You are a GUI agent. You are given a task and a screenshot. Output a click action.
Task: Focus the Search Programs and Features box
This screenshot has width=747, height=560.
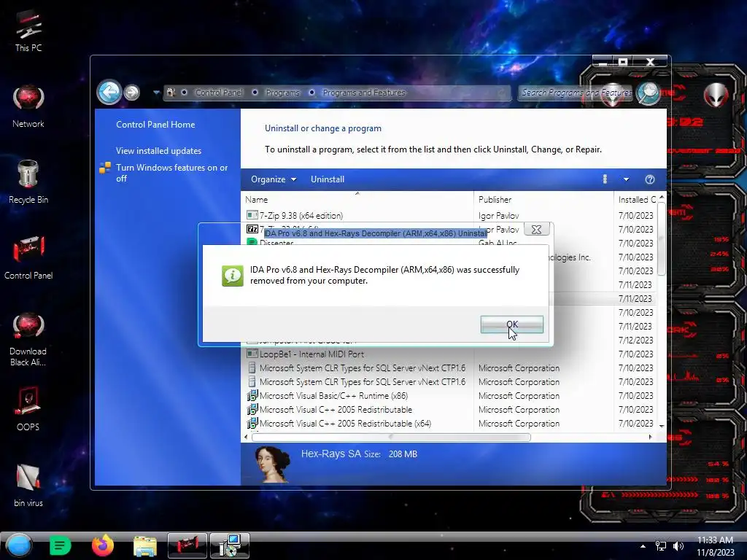576,93
